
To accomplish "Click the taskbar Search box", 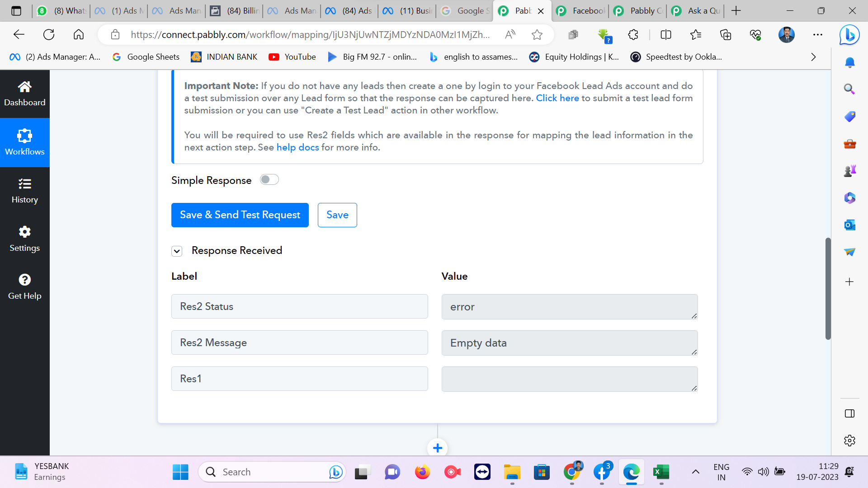I will click(272, 472).
